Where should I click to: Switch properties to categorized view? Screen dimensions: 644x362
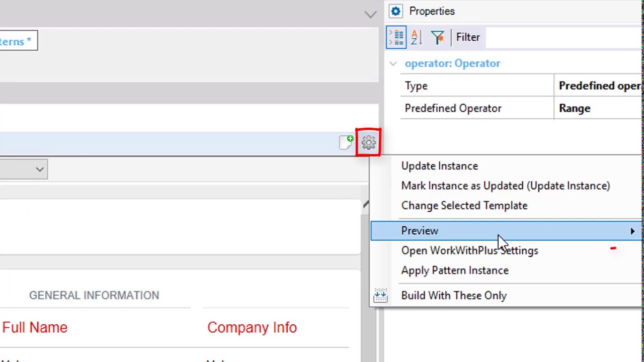click(396, 37)
